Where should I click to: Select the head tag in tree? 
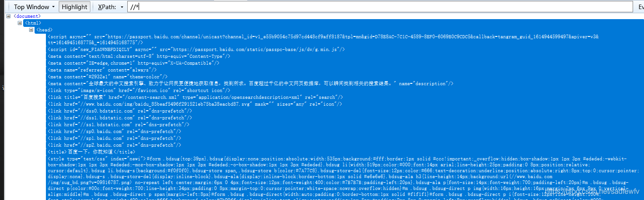(45, 30)
